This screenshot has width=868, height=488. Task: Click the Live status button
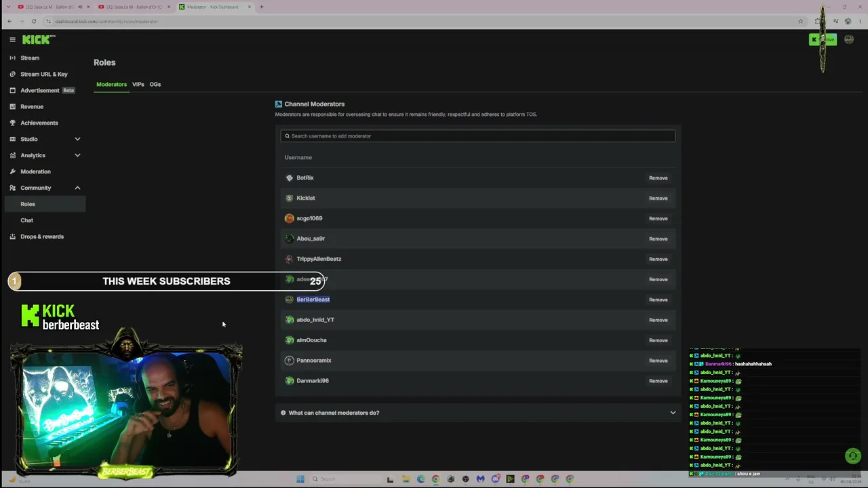pyautogui.click(x=823, y=40)
